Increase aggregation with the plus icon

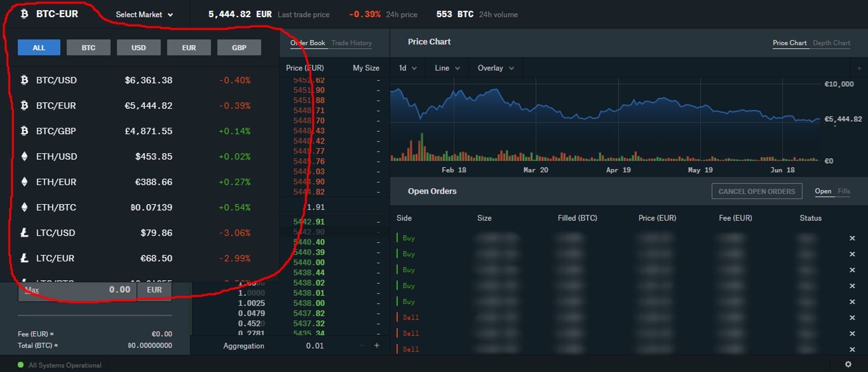tap(377, 345)
